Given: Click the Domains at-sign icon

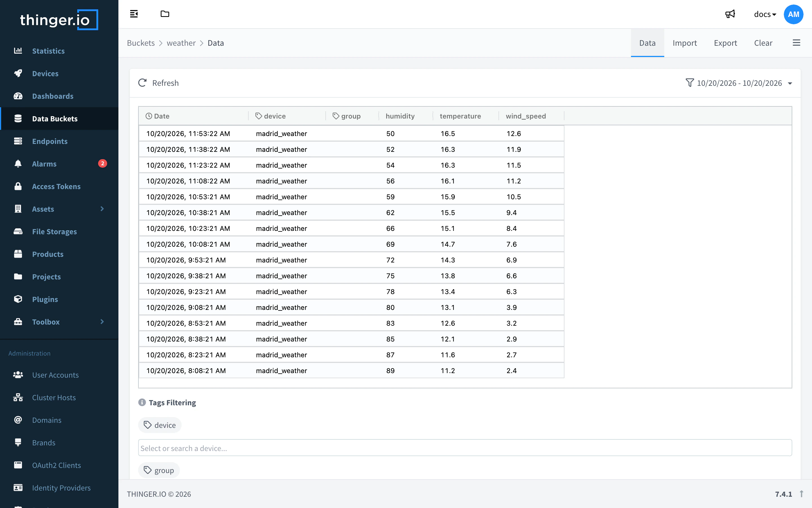Looking at the screenshot, I should (x=18, y=420).
